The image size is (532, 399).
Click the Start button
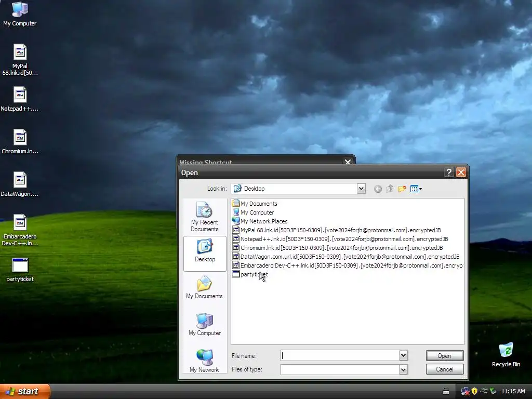[25, 391]
